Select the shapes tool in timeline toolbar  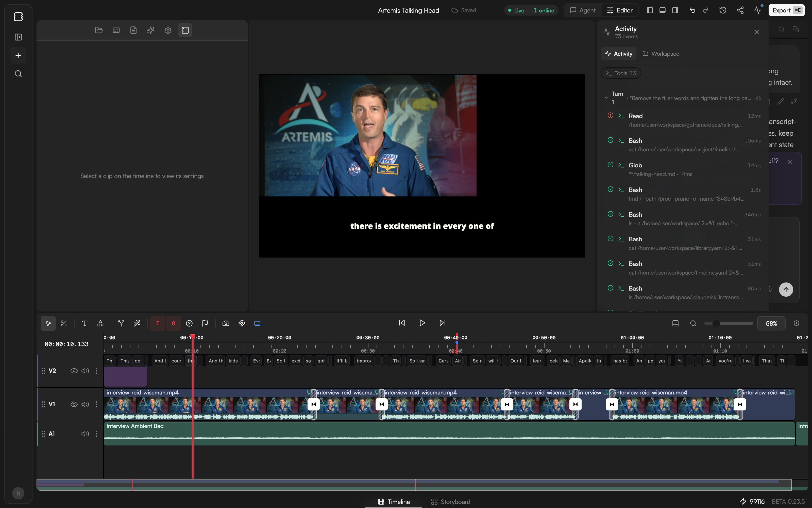pos(100,323)
